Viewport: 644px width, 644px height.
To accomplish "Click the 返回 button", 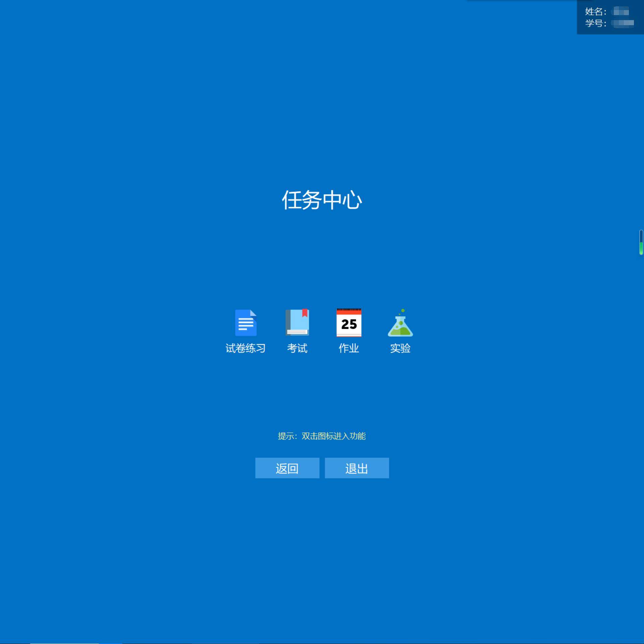I will click(x=287, y=468).
